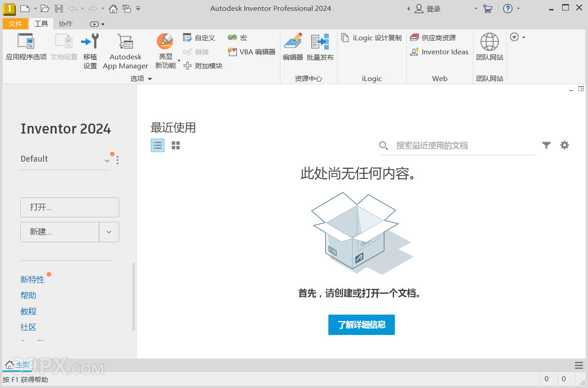
Task: Click the 了解详细信息 button
Action: (361, 325)
